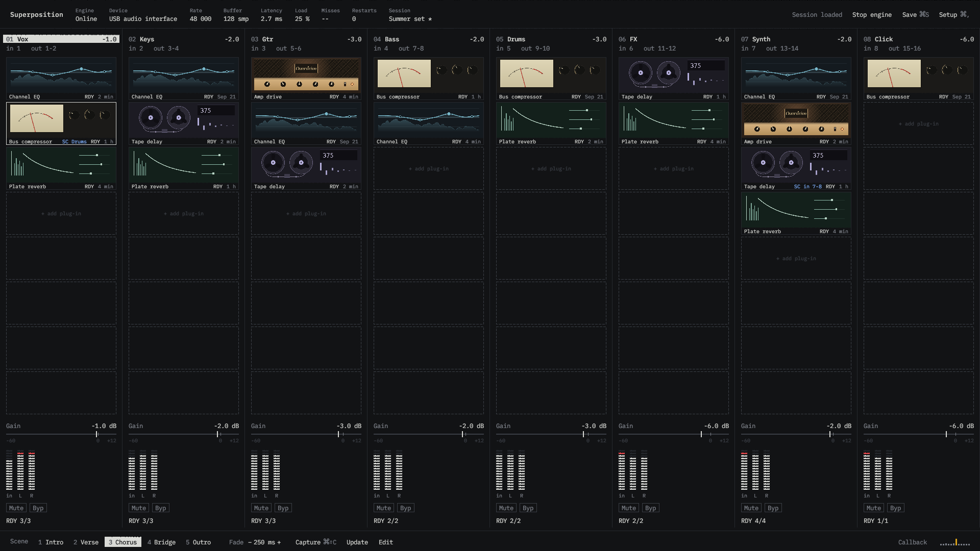Select the Chorus scene
Image resolution: width=980 pixels, height=551 pixels.
point(122,542)
